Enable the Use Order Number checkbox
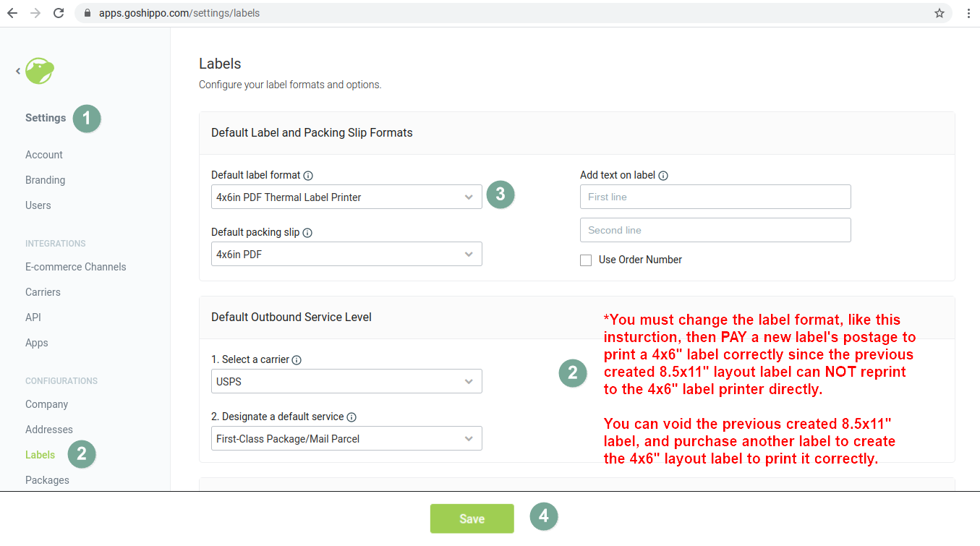Screen dimensions: 980x546 [x=586, y=260]
